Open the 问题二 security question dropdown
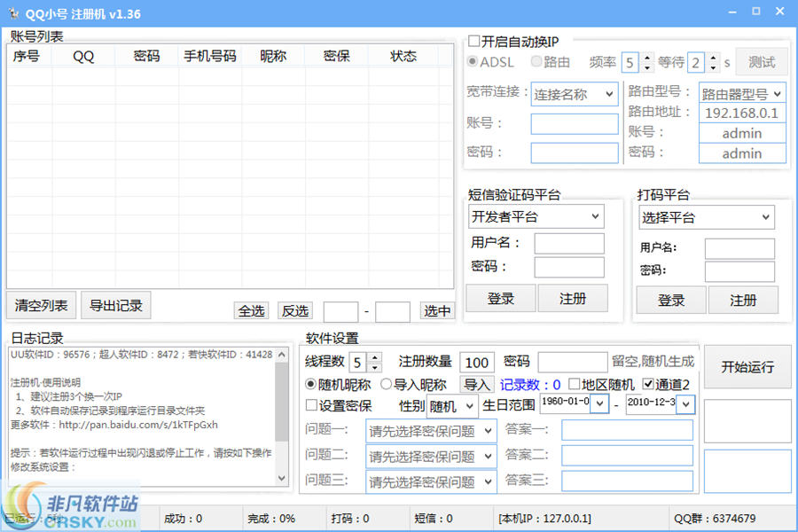 431,456
